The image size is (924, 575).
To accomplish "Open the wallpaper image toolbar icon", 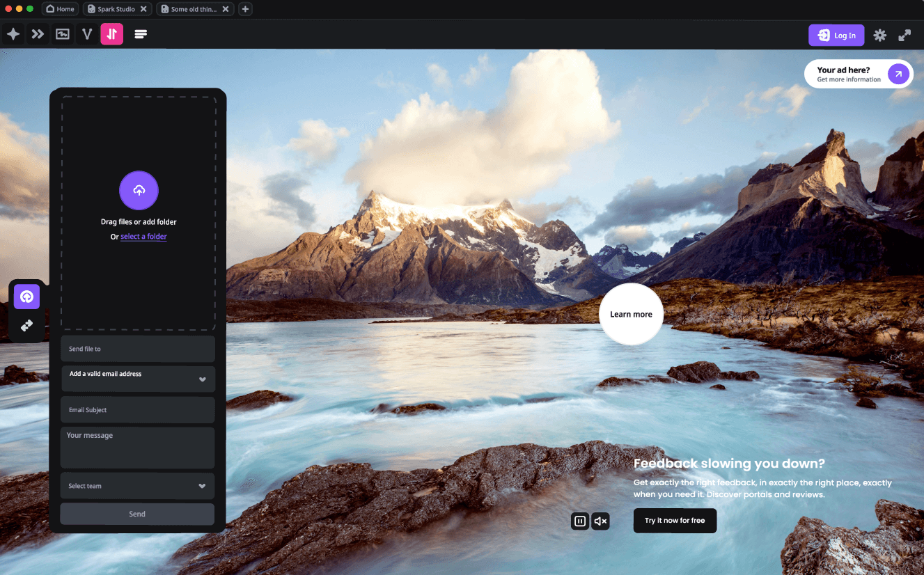I will click(x=62, y=34).
